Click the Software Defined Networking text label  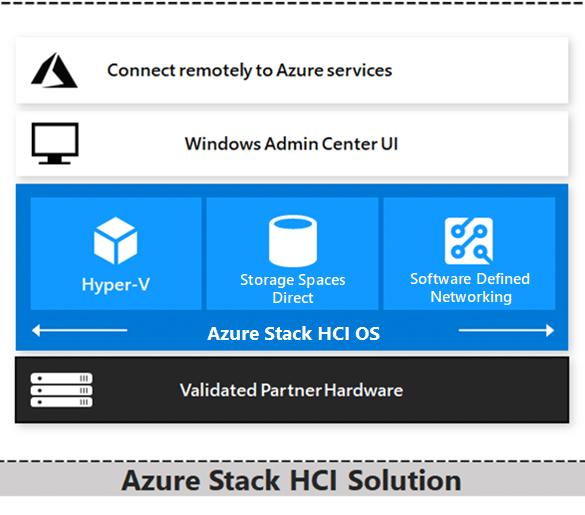point(470,288)
